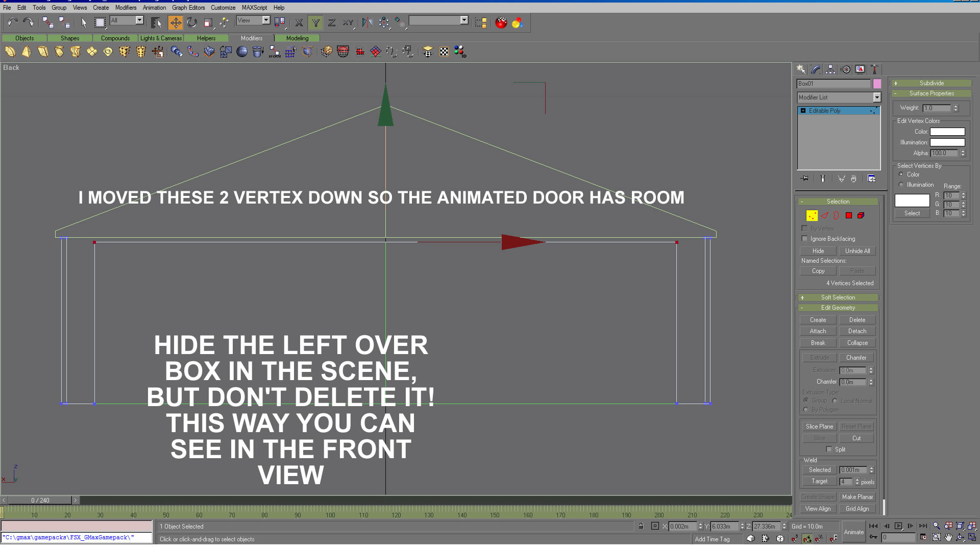The image size is (980, 551).
Task: Select the Rotate transform tool
Action: click(192, 22)
